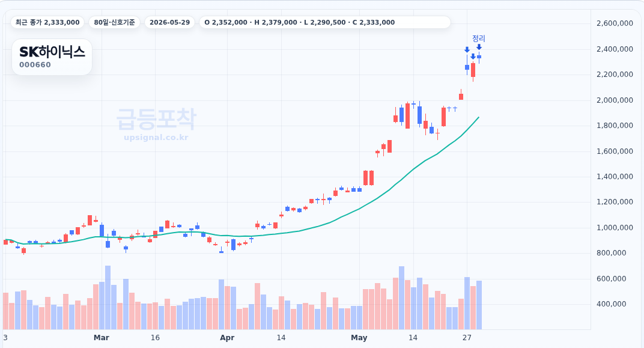Click the 27 date axis label
644x348 pixels.
[x=467, y=338]
